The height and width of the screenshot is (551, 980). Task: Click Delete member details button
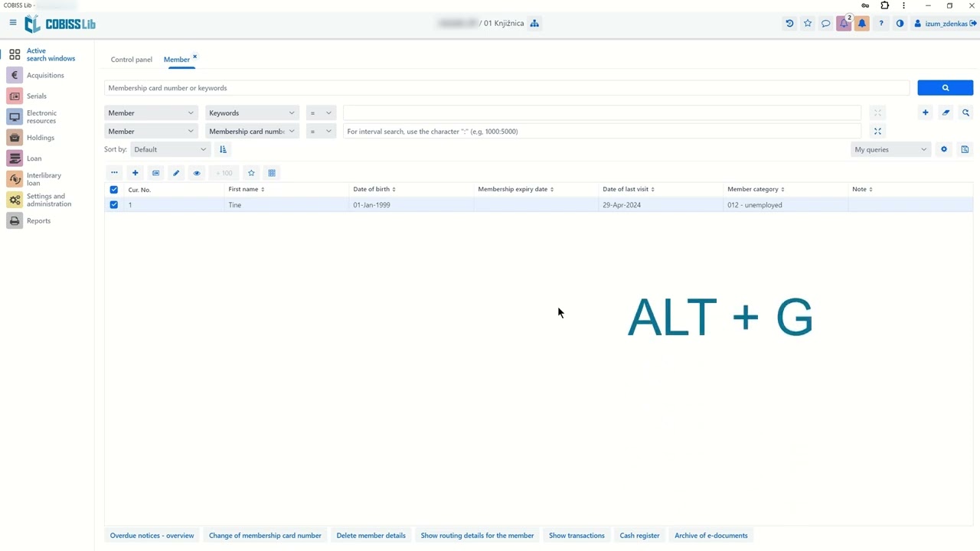(371, 536)
